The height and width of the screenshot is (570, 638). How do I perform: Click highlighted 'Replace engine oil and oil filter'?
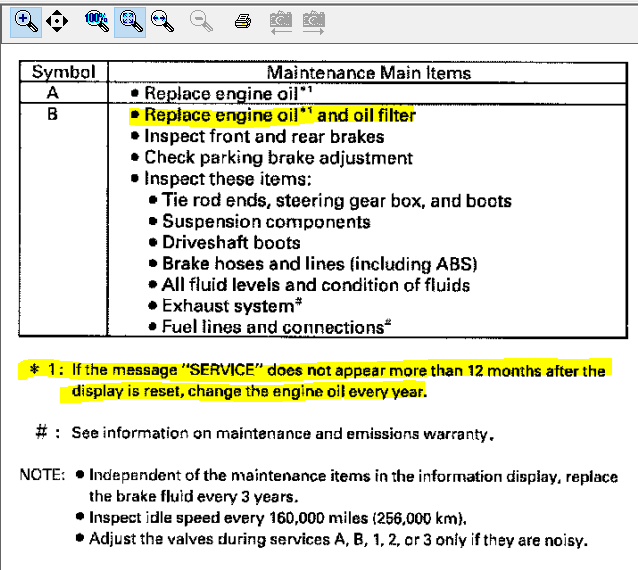[x=273, y=116]
